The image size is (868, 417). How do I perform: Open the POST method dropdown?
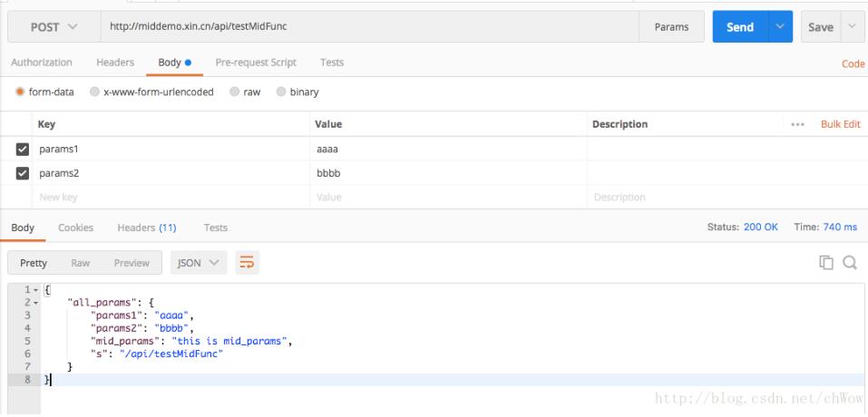(55, 27)
